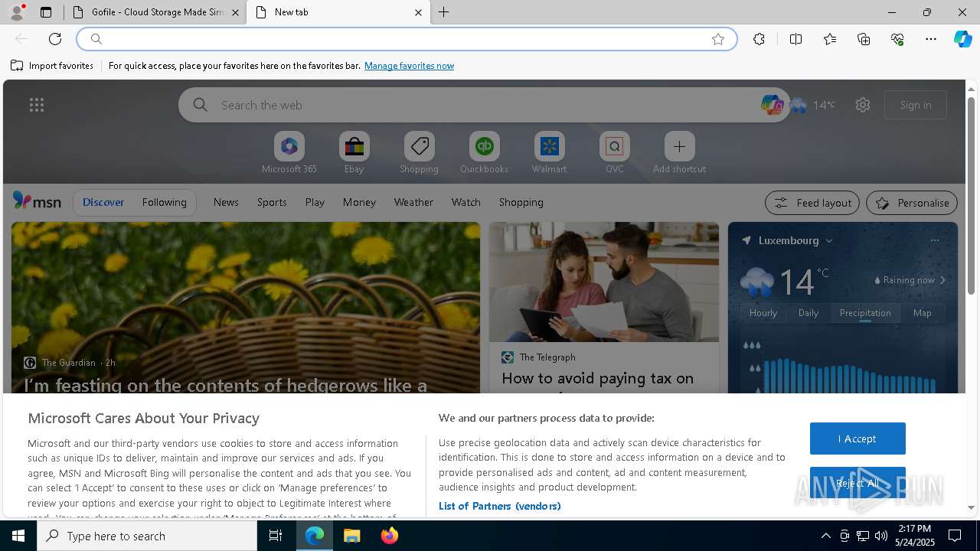Screen dimensions: 980x551
Task: Toggle the Split screen icon
Action: coord(795,39)
